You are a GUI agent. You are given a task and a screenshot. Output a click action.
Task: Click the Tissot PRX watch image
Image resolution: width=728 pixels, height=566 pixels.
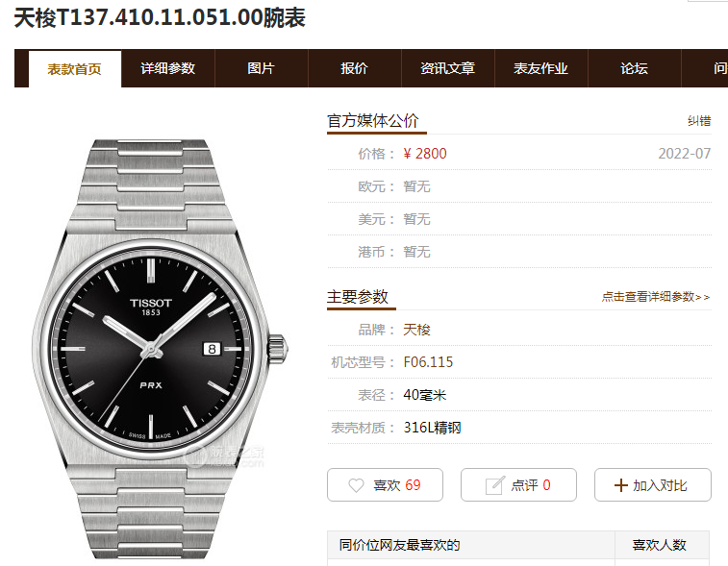pyautogui.click(x=160, y=349)
